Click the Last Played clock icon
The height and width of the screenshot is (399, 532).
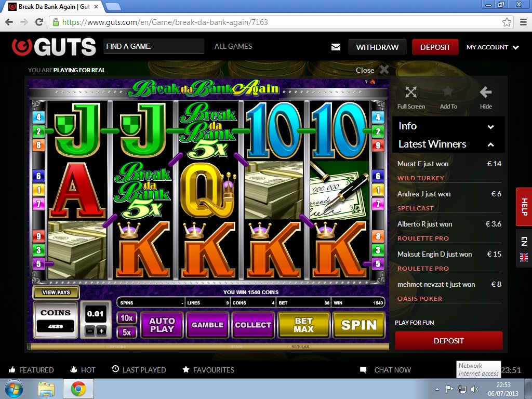coord(115,369)
